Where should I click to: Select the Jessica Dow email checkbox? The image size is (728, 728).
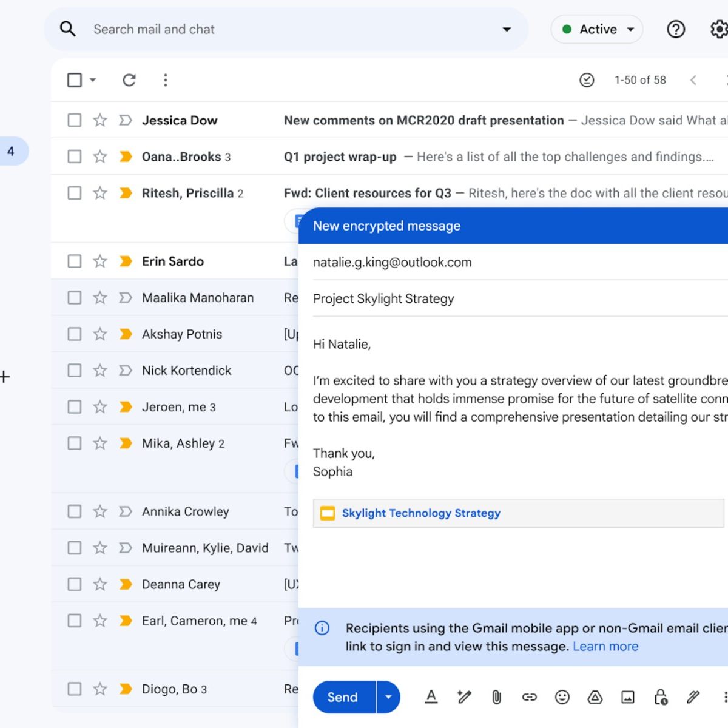(x=75, y=120)
